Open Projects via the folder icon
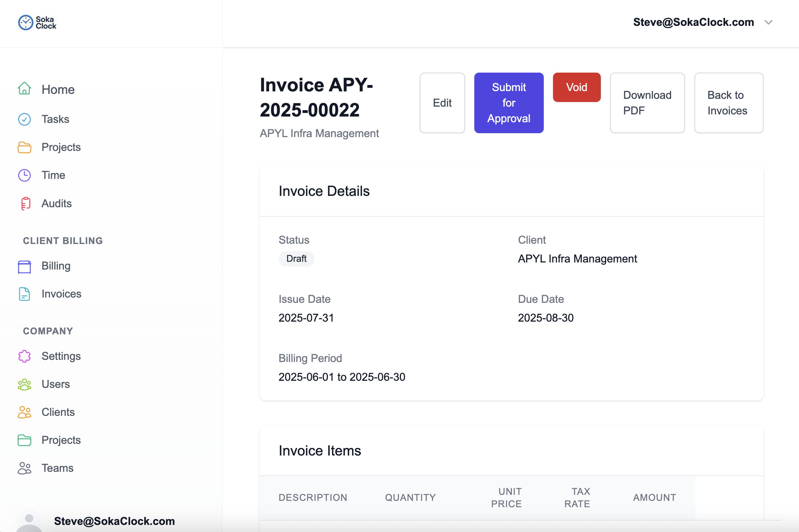799x532 pixels. (x=24, y=147)
